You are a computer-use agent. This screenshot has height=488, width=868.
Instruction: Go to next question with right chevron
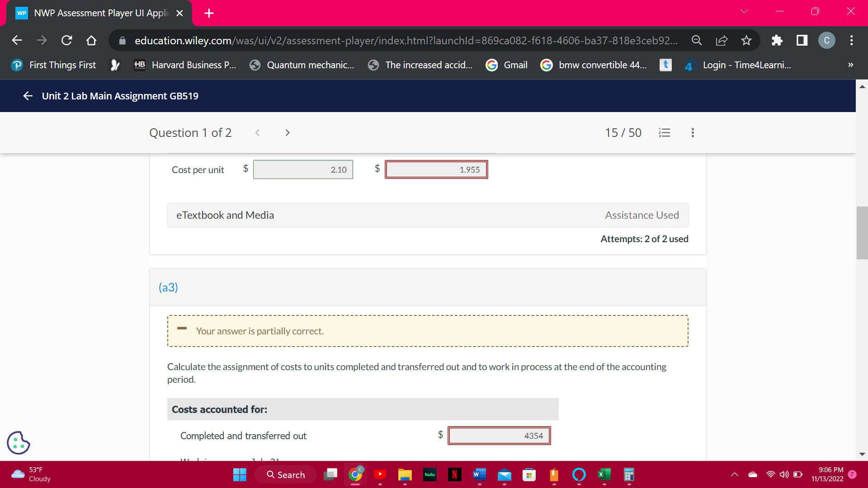[x=288, y=133]
